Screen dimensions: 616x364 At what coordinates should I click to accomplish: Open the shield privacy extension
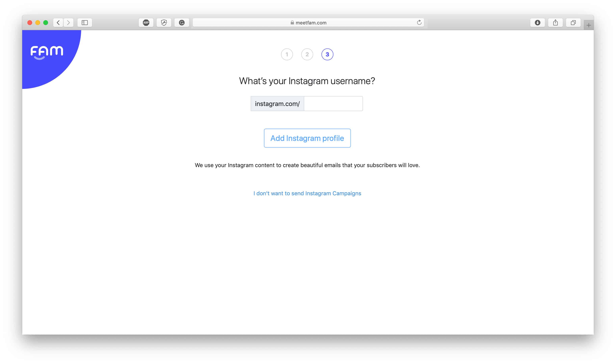(164, 23)
